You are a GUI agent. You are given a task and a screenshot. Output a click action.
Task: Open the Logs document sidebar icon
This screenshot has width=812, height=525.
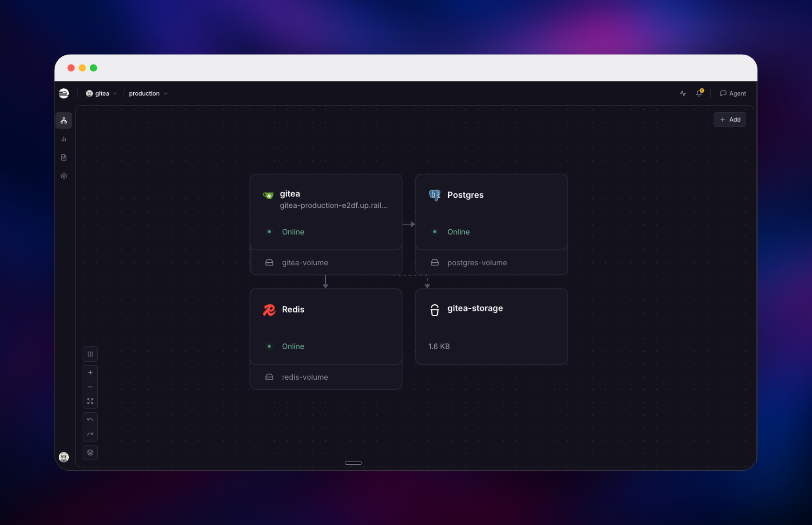[64, 158]
